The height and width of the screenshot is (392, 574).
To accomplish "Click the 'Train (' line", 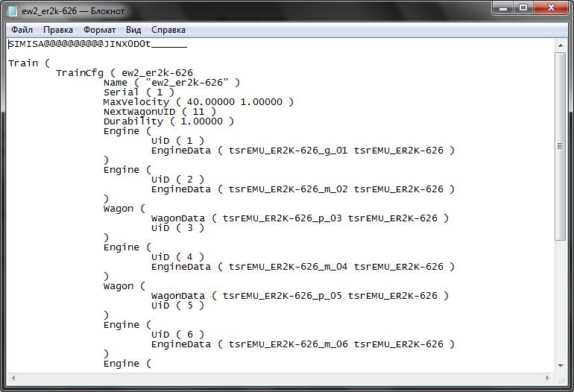I will tap(29, 63).
